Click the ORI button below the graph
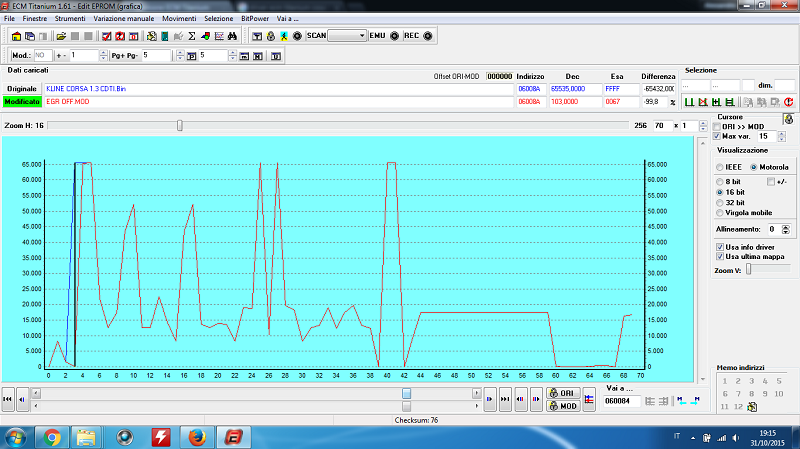This screenshot has height=449, width=800. [562, 393]
